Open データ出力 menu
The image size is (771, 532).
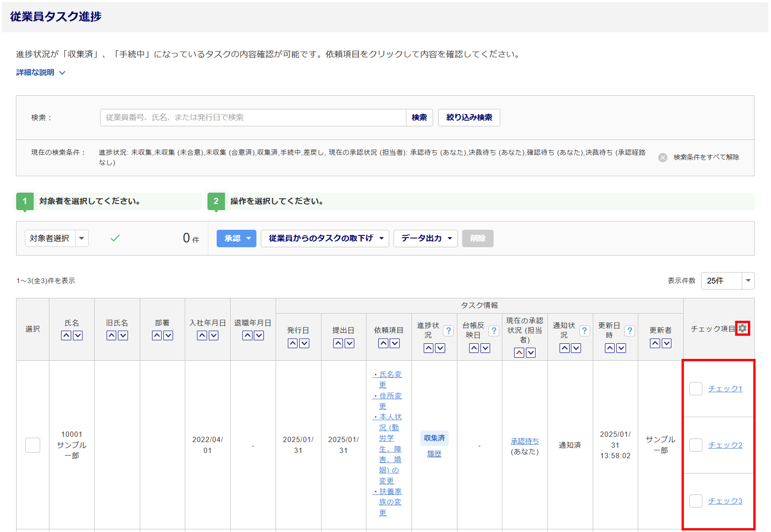click(x=425, y=238)
